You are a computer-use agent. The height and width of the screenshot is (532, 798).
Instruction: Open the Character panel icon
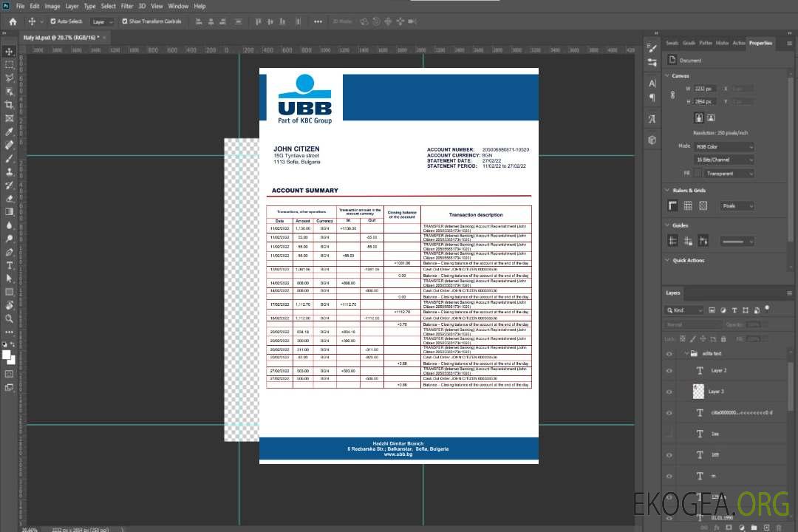pyautogui.click(x=652, y=83)
